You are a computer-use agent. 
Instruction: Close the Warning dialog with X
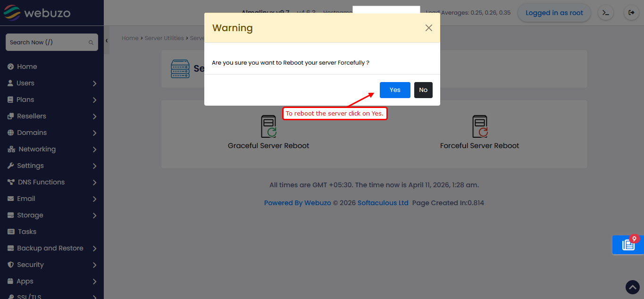[428, 28]
